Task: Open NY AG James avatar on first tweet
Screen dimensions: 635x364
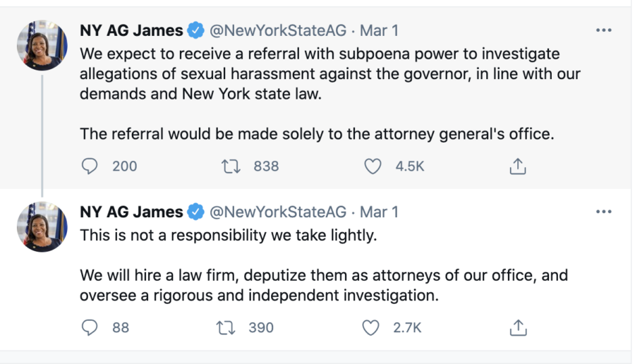Action: point(42,45)
